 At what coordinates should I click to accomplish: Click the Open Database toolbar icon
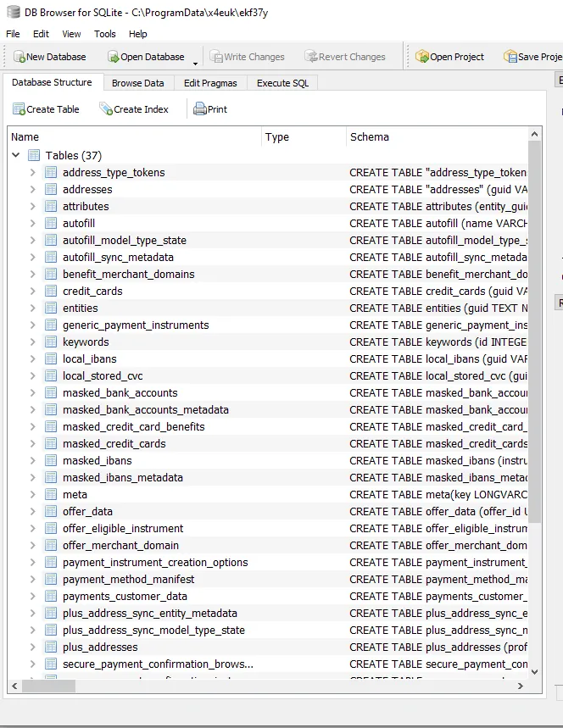[113, 57]
